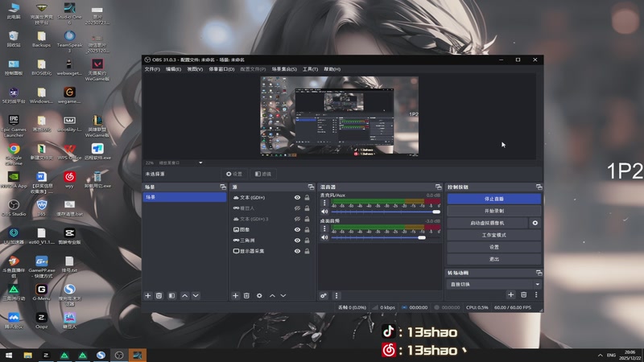Image resolution: width=644 pixels, height=362 pixels.
Task: Expand hidden system tray icons chevron
Action: coord(600,355)
